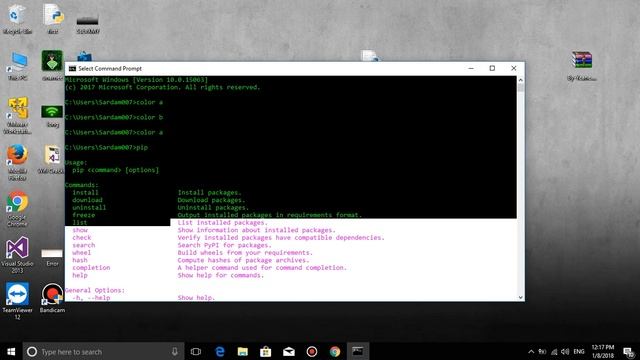Click the Command Prompt title bar icon
The height and width of the screenshot is (360, 640).
[72, 69]
